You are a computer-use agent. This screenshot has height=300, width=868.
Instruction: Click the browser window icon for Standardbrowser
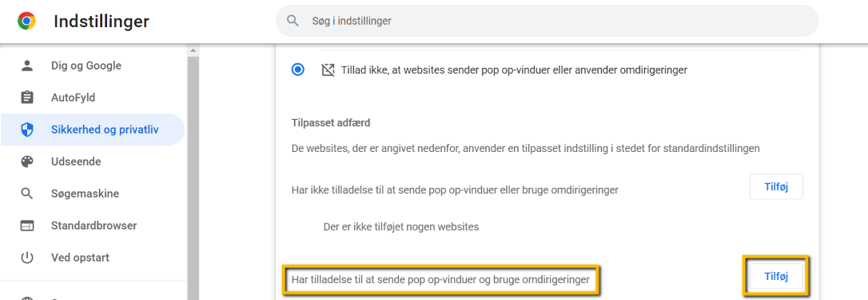click(x=27, y=226)
